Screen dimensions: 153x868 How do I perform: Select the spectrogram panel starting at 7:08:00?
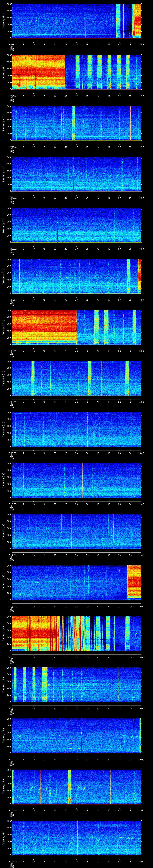(77, 378)
